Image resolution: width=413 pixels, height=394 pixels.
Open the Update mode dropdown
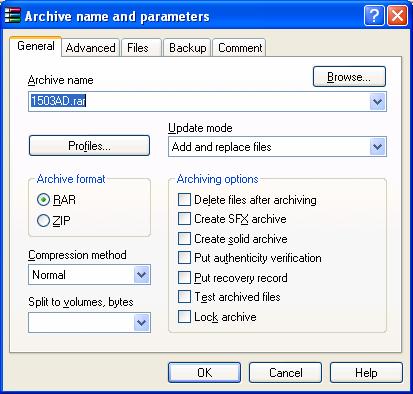click(377, 147)
